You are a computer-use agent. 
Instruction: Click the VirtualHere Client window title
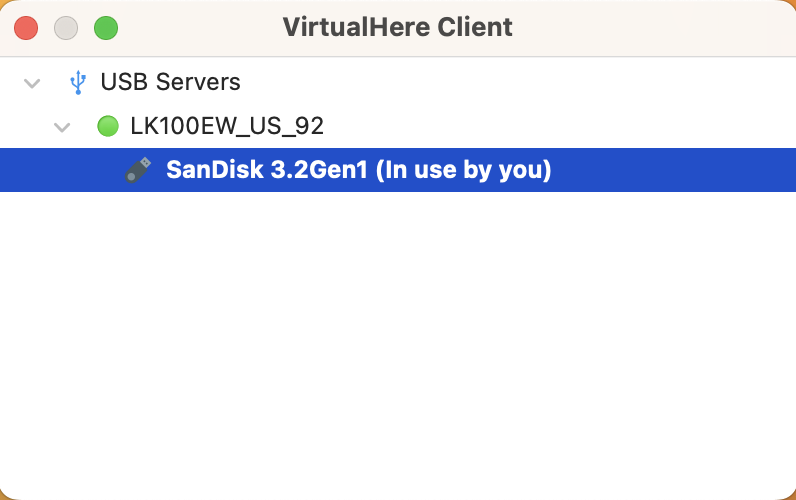(x=397, y=27)
